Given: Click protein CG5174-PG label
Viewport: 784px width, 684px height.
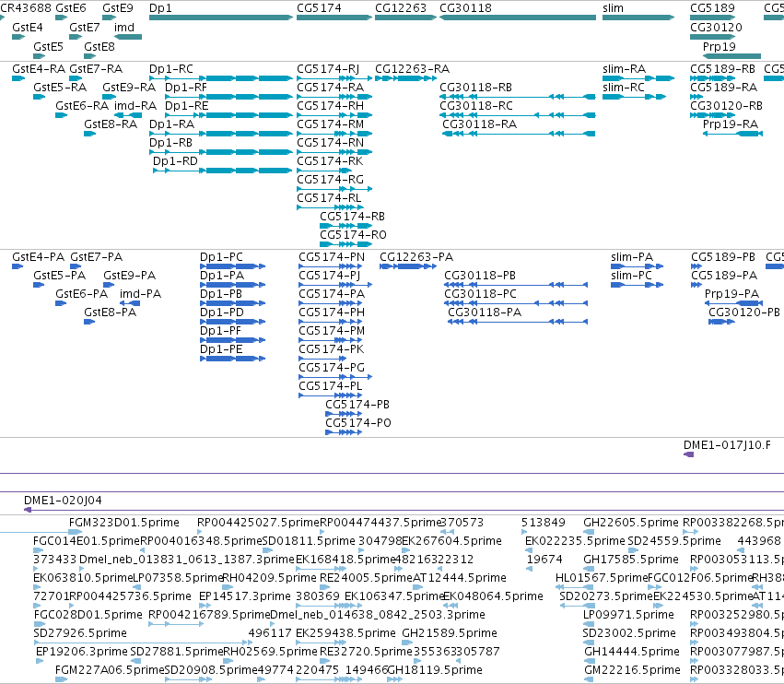Looking at the screenshot, I should click(x=332, y=368).
